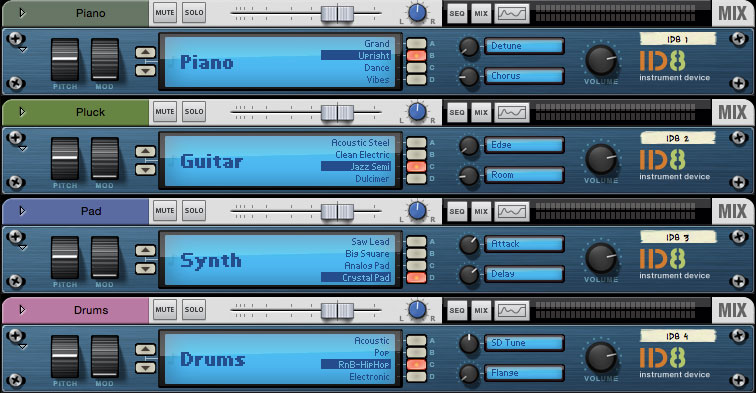Choose Electronic in the Drums sound list
This screenshot has width=756, height=393.
[x=369, y=377]
